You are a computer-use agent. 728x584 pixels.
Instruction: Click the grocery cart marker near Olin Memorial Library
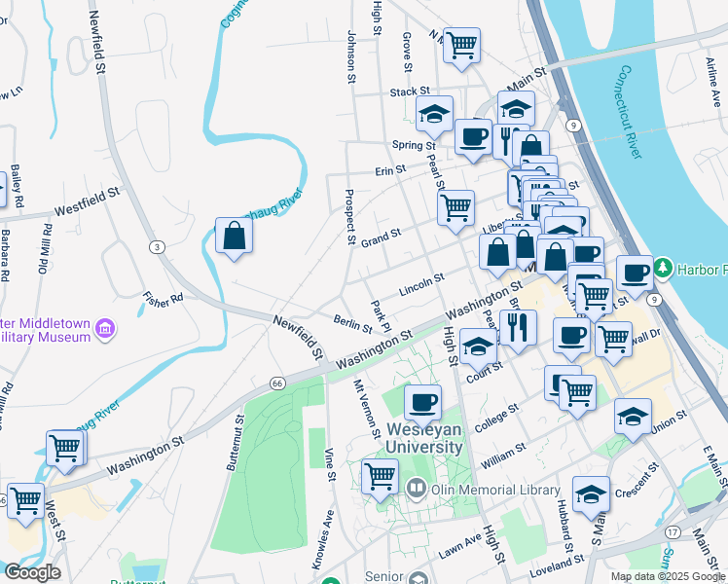click(x=380, y=478)
